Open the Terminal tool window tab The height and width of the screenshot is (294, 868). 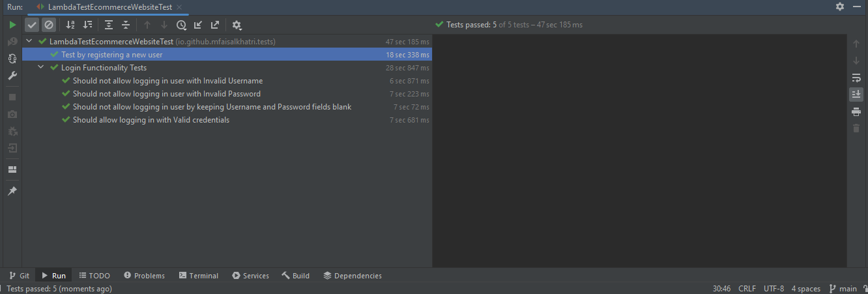pos(199,276)
